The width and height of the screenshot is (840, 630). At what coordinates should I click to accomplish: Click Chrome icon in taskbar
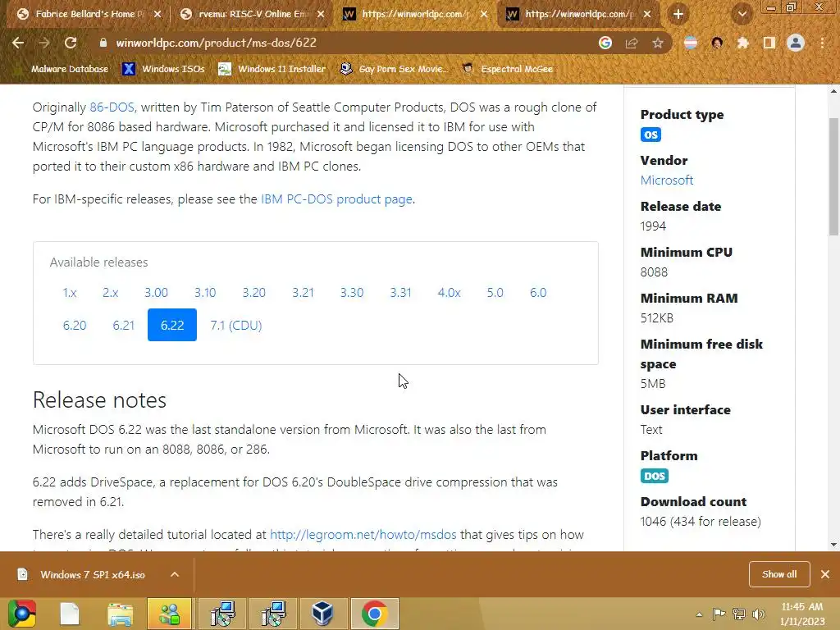pyautogui.click(x=374, y=614)
